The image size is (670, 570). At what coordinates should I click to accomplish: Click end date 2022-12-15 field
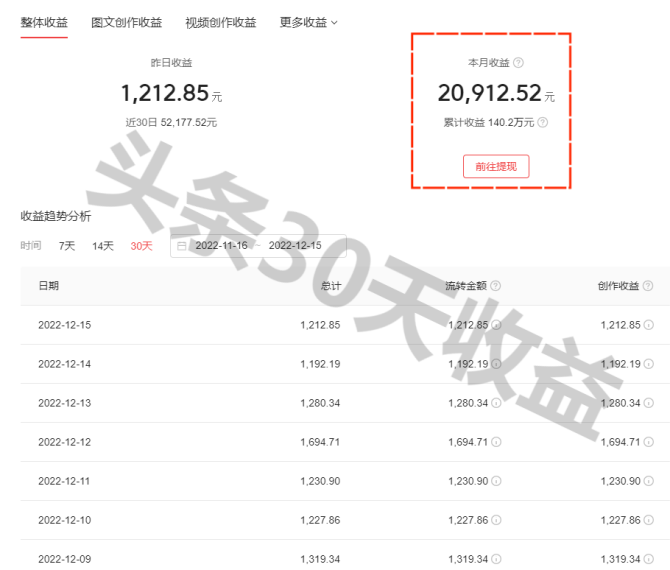click(295, 245)
